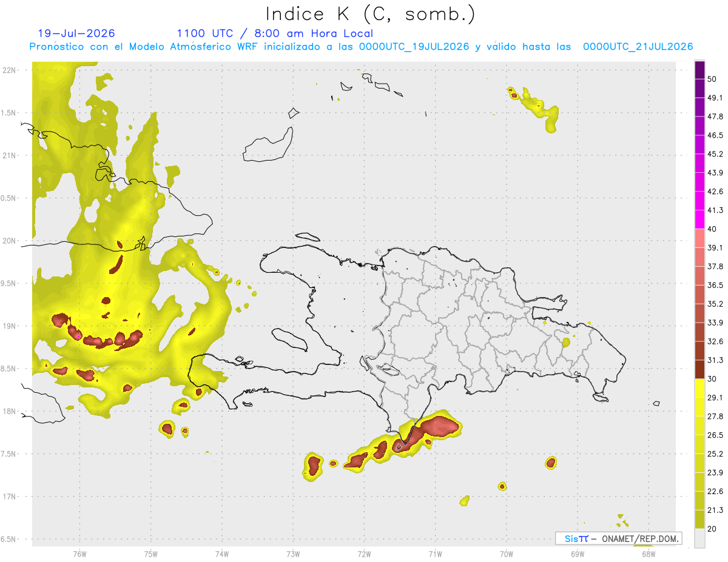728x562 pixels.
Task: Click the '0000UTC_19JUL2026' initialization time
Action: tap(414, 47)
